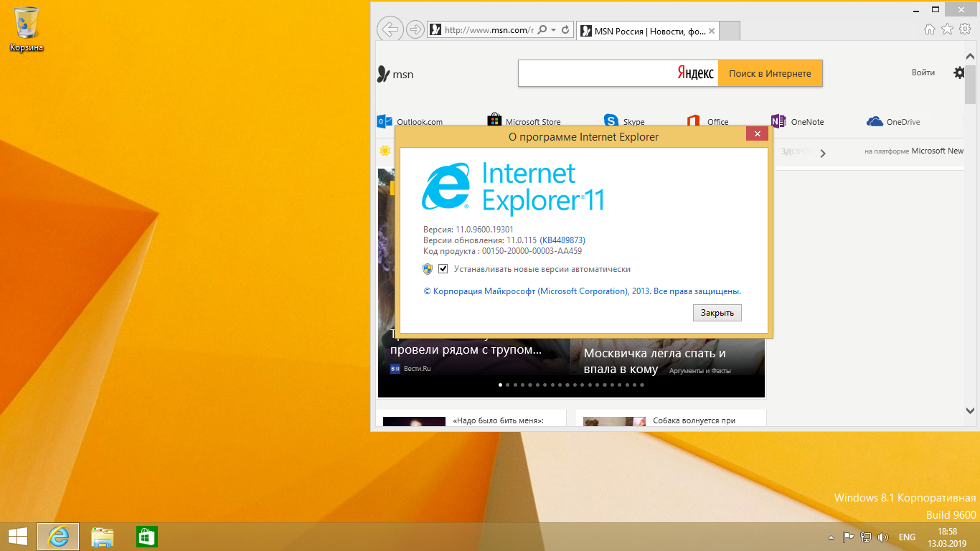
Task: Click the Закрыть button
Action: click(x=717, y=313)
